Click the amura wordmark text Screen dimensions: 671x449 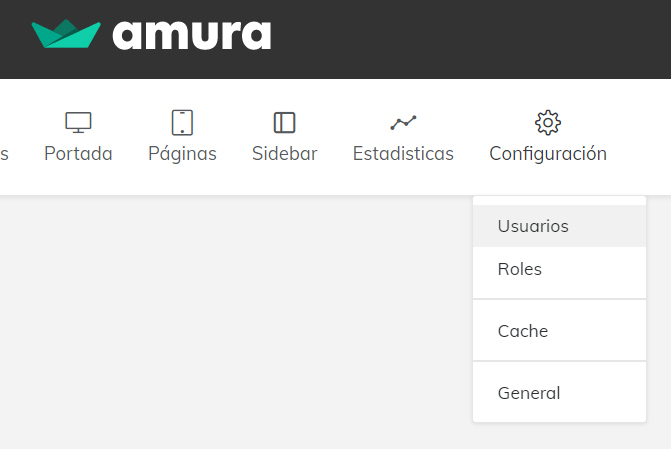[x=192, y=34]
